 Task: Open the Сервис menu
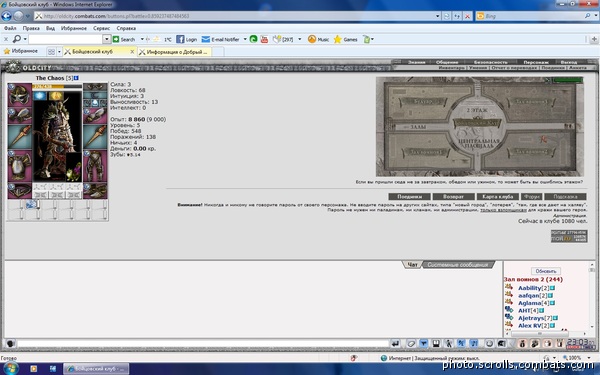coord(101,28)
